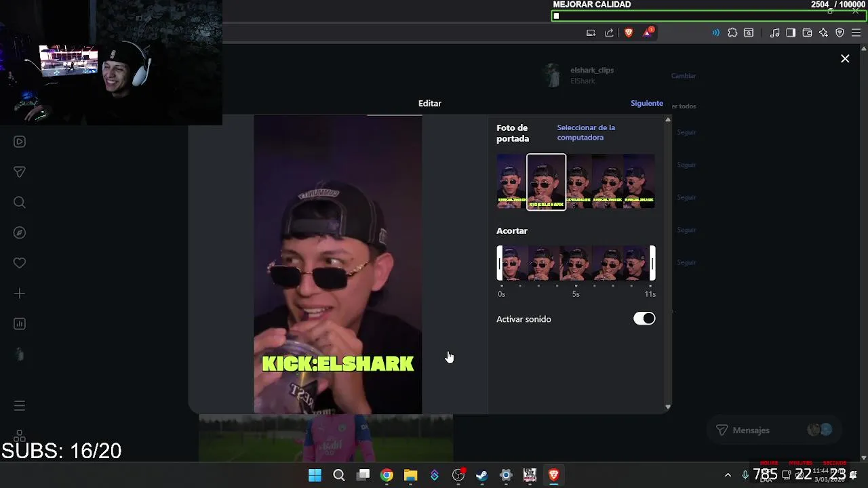Click the Search magnifier in Instagram sidebar
Image resolution: width=868 pixels, height=488 pixels.
(x=20, y=202)
